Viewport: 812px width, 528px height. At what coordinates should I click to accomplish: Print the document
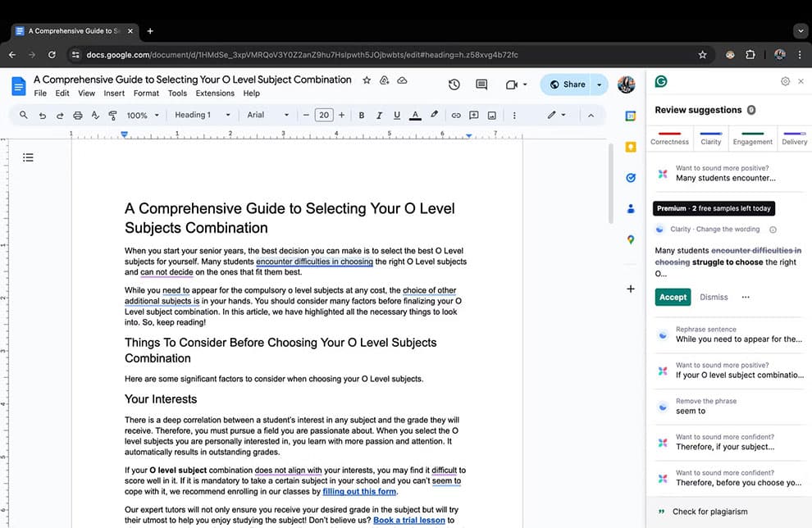point(78,116)
